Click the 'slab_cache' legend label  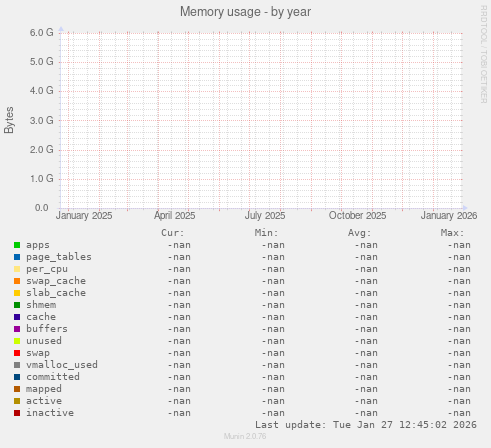56,293
